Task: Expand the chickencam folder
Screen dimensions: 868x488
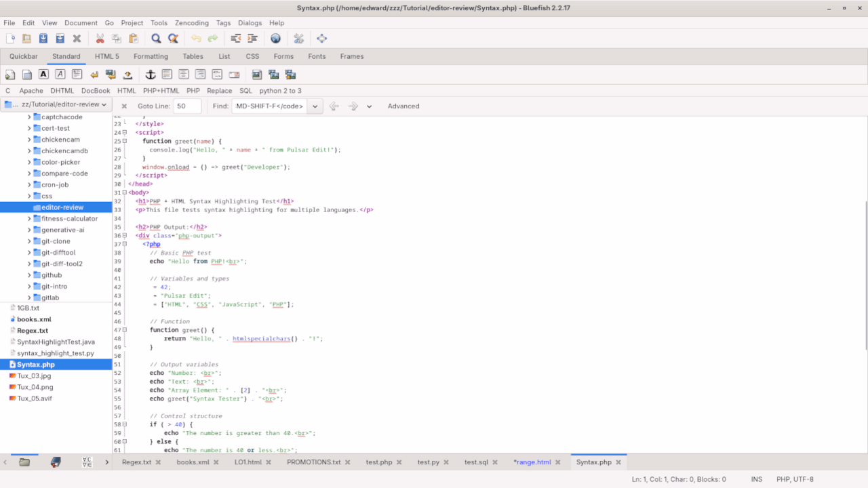Action: 29,140
